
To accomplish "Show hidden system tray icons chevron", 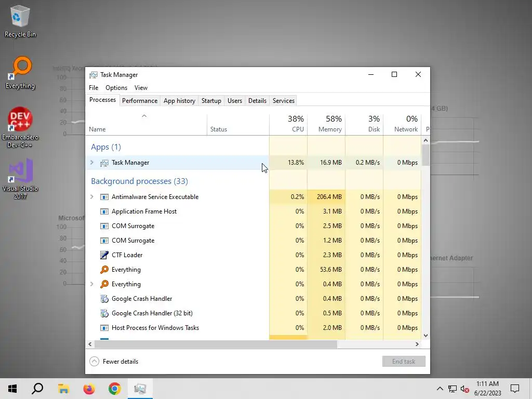I will pyautogui.click(x=440, y=389).
